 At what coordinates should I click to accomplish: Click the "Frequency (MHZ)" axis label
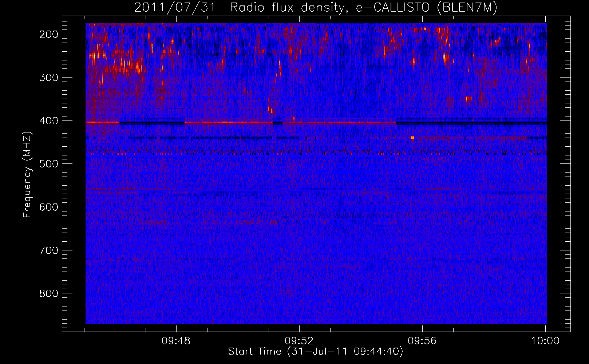tap(27, 174)
